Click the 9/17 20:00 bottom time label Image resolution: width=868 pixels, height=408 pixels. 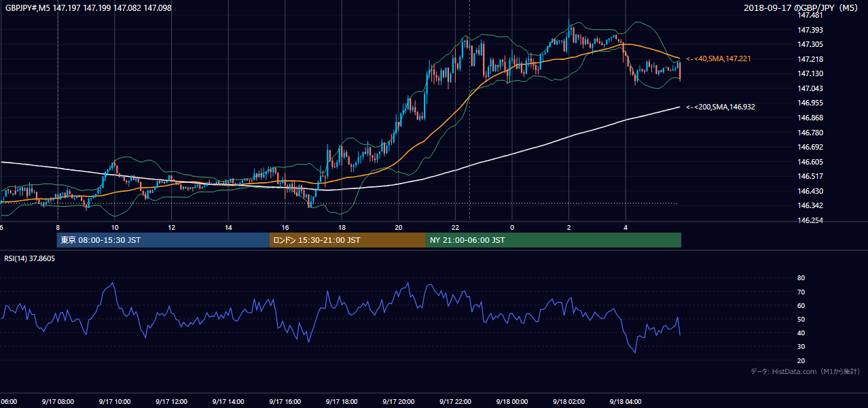[399, 402]
